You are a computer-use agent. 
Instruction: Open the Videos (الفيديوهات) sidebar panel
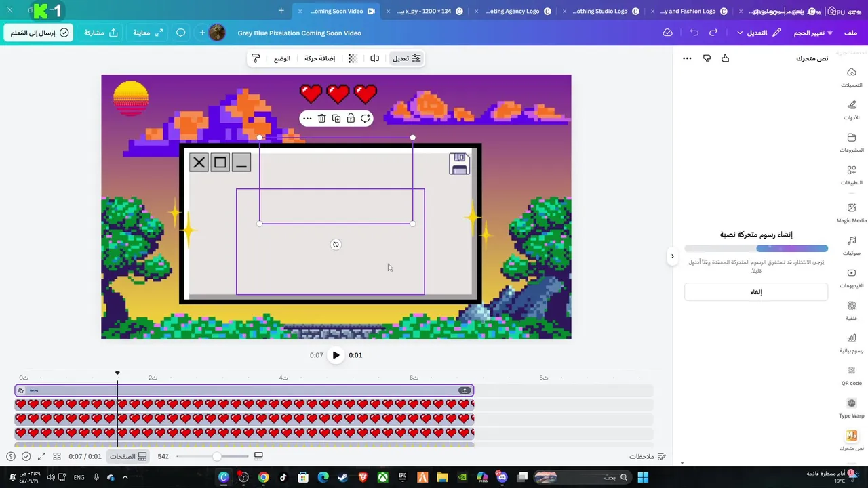point(852,279)
